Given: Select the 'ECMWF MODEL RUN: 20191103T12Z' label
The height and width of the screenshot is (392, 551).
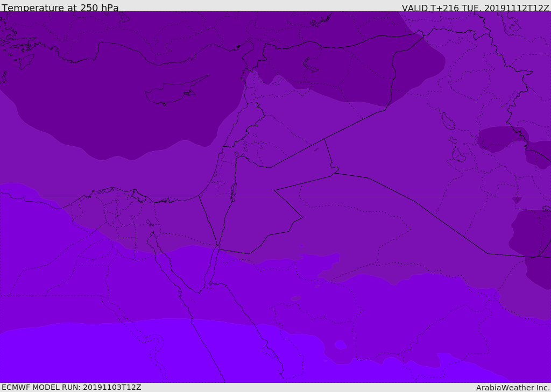Looking at the screenshot, I should click(x=72, y=387).
